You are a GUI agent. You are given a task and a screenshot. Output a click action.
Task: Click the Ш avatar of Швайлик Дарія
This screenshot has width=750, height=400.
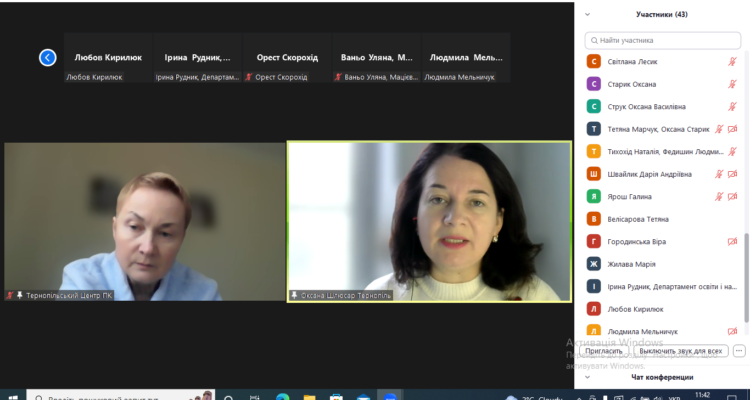[x=594, y=174]
